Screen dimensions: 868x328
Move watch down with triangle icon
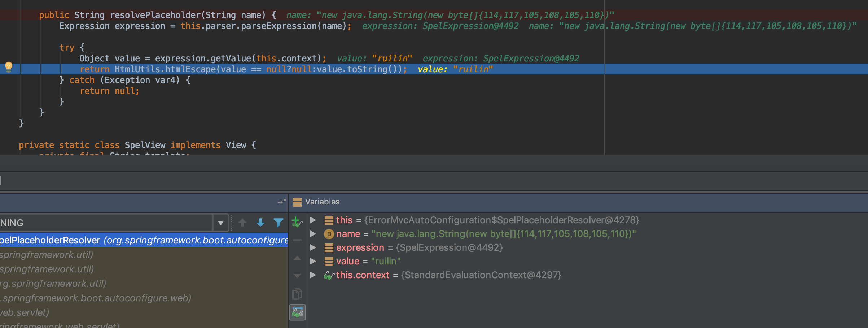click(297, 276)
